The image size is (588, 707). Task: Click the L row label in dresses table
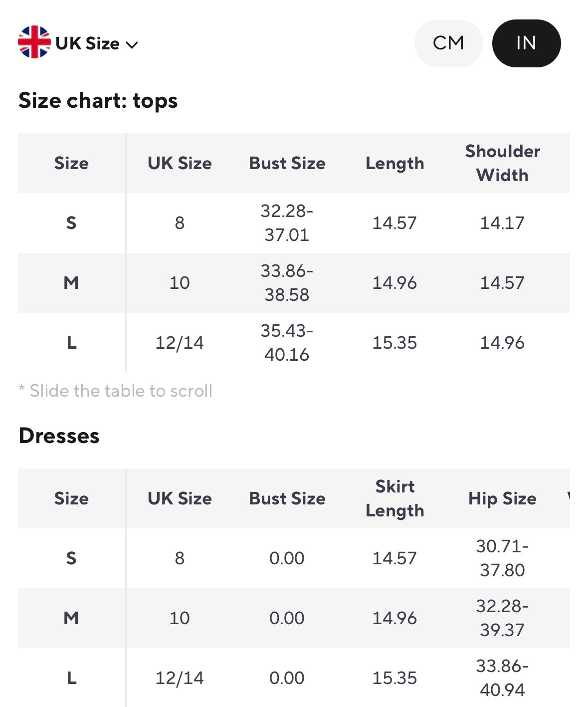tap(71, 678)
